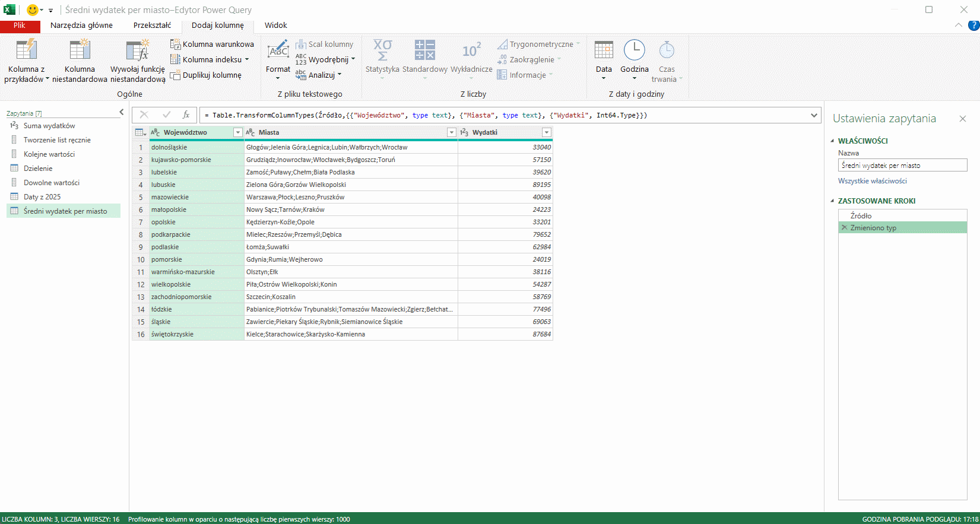The image size is (980, 524).
Task: Select the Dodaj kolumnę tab
Action: [x=218, y=26]
